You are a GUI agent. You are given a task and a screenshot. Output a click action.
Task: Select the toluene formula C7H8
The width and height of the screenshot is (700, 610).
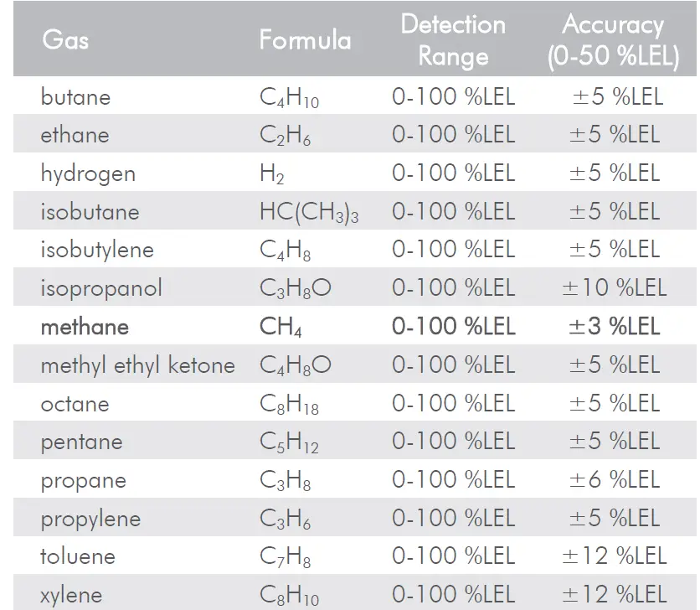285,557
